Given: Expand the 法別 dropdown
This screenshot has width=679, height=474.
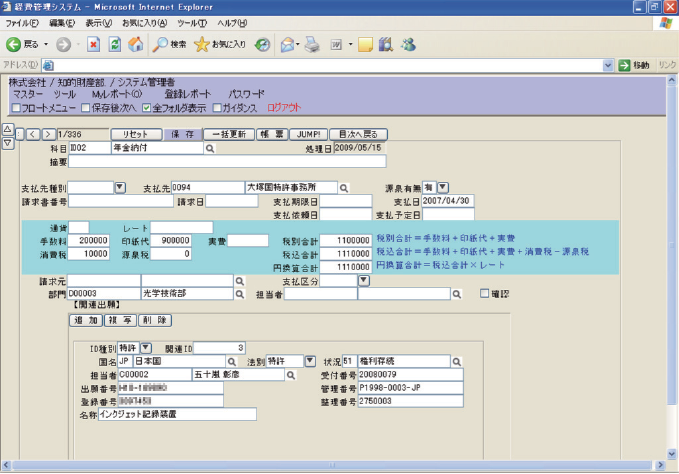Looking at the screenshot, I should [310, 361].
